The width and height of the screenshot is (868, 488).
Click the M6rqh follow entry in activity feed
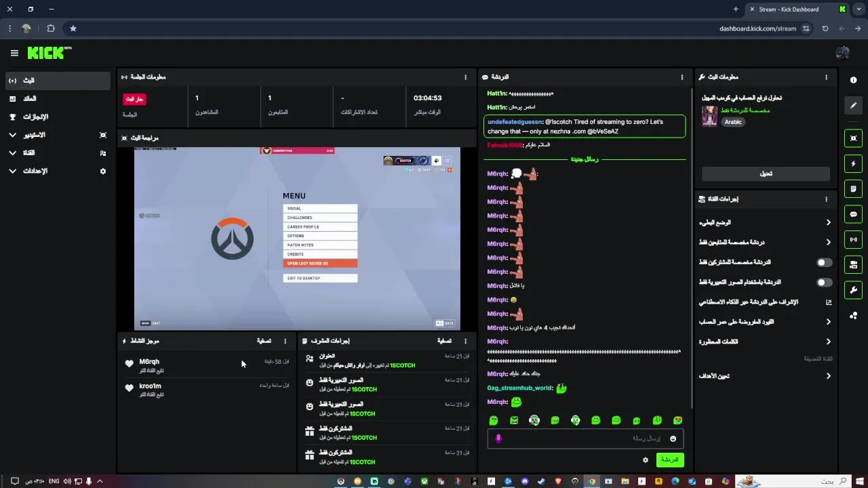click(x=207, y=366)
